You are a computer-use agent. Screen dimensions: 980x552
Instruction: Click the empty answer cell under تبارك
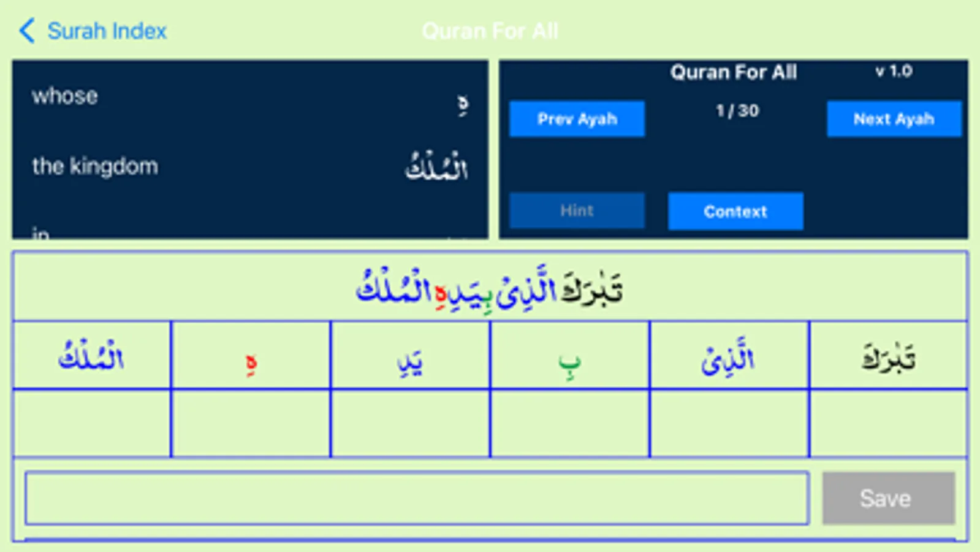tap(888, 423)
